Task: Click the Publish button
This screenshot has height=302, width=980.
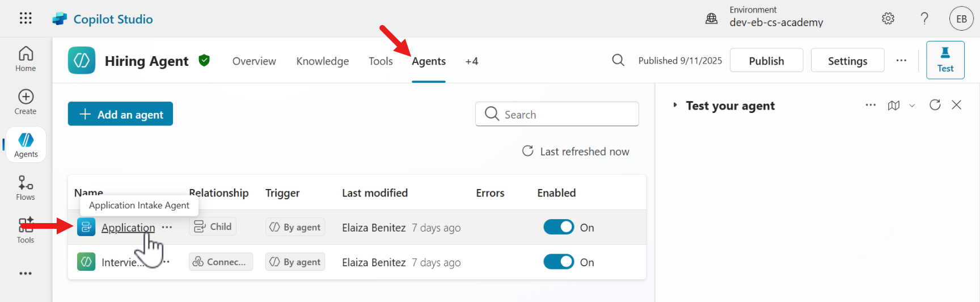Action: click(x=766, y=61)
